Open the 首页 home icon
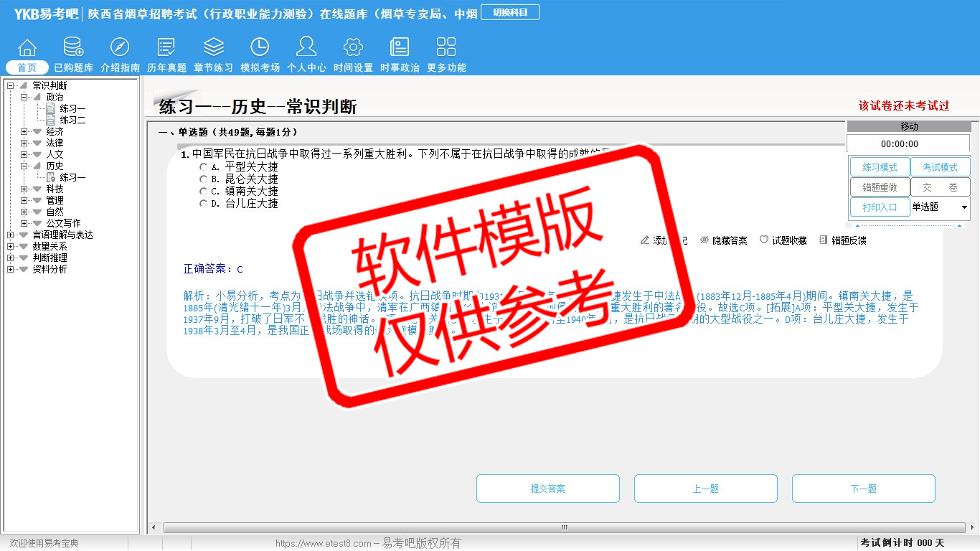 (27, 47)
